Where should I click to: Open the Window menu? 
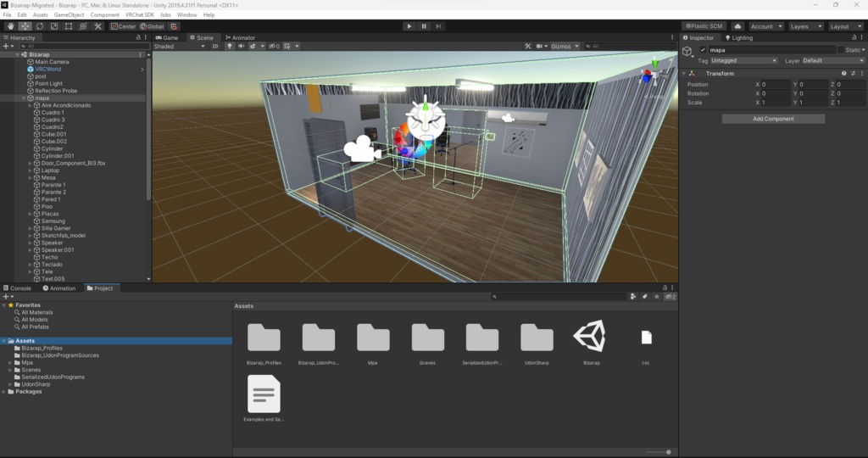[186, 15]
